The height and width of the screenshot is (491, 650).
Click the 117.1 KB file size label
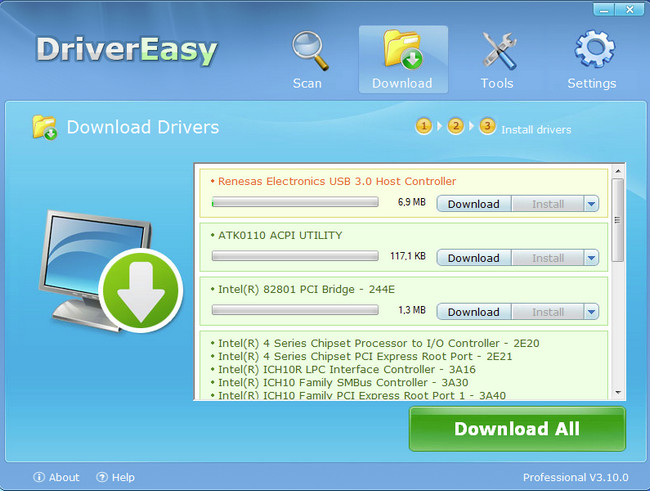408,256
